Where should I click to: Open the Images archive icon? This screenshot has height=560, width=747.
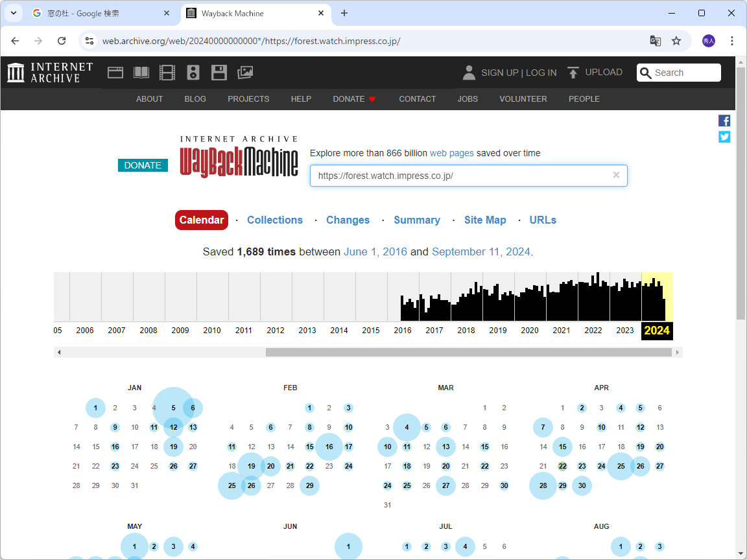pos(245,72)
